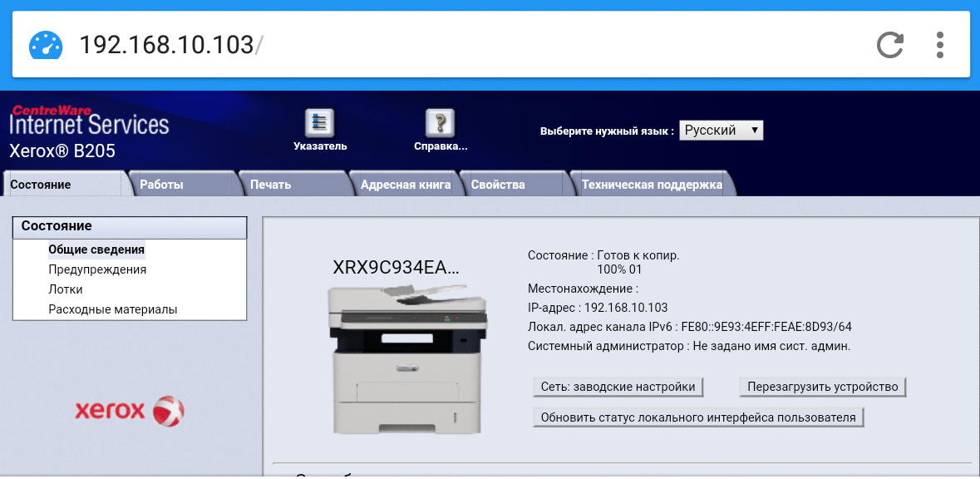Click the Системный администратор line
The height and width of the screenshot is (479, 980).
click(689, 346)
